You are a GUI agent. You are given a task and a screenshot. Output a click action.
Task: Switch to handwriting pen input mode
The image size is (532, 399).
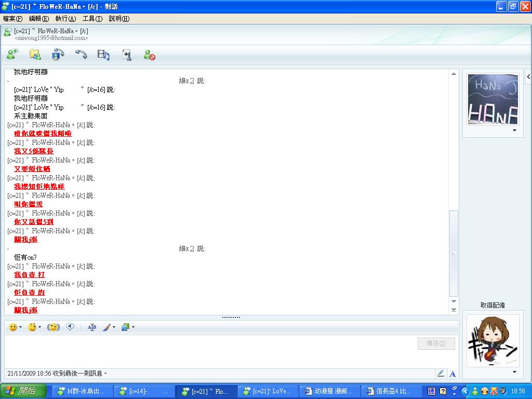coord(441,373)
